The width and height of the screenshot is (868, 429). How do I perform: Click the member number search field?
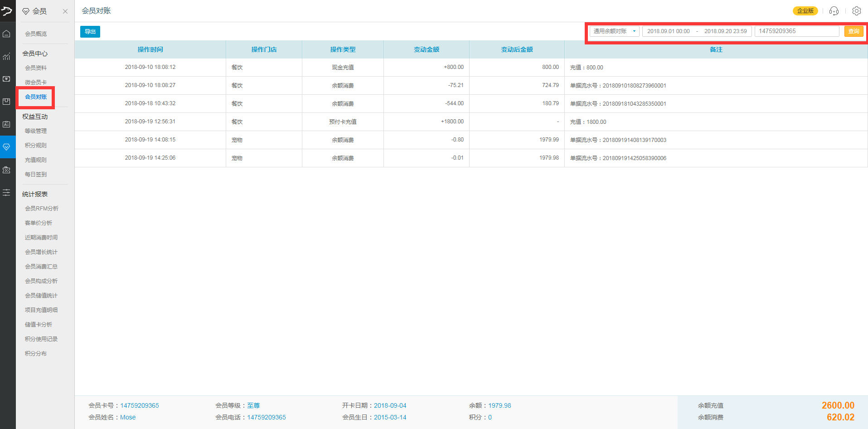(x=796, y=31)
